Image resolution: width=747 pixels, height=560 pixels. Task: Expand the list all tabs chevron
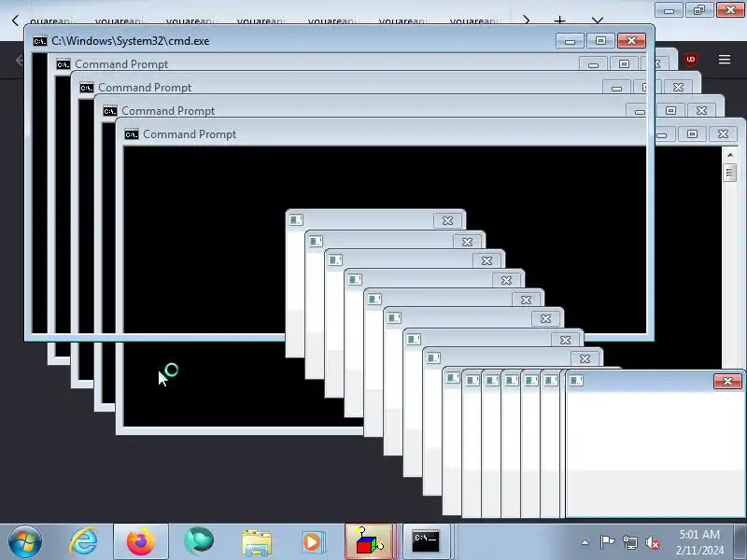coord(598,21)
